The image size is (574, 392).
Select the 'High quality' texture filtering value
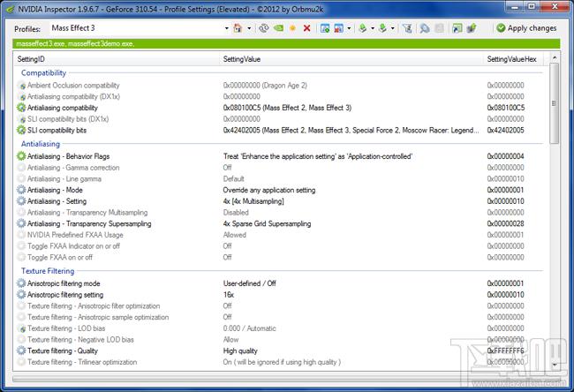[240, 351]
